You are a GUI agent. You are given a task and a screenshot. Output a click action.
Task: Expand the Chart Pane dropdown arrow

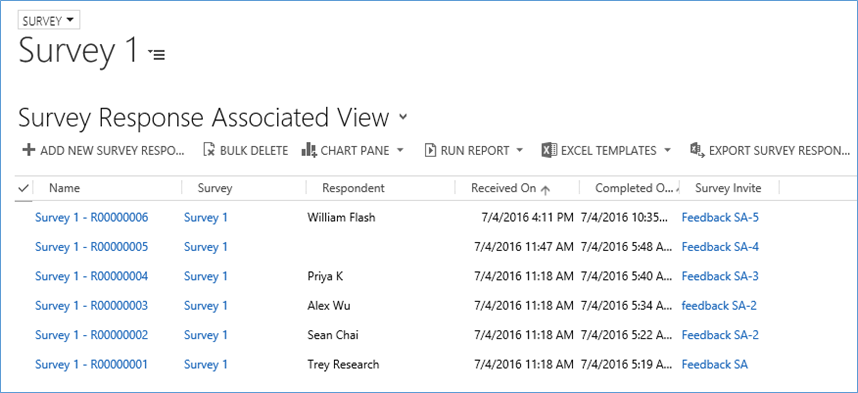click(400, 150)
